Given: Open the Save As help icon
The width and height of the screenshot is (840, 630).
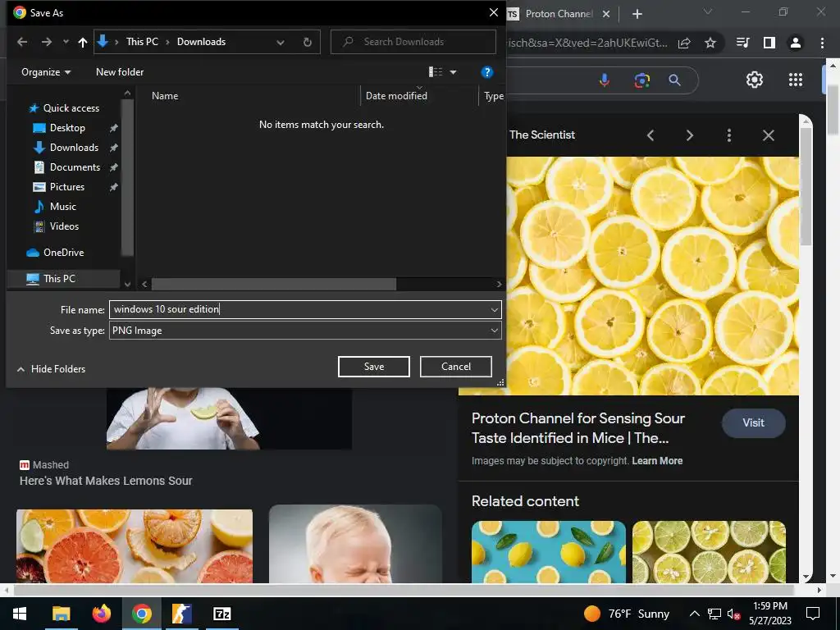Looking at the screenshot, I should 486,72.
